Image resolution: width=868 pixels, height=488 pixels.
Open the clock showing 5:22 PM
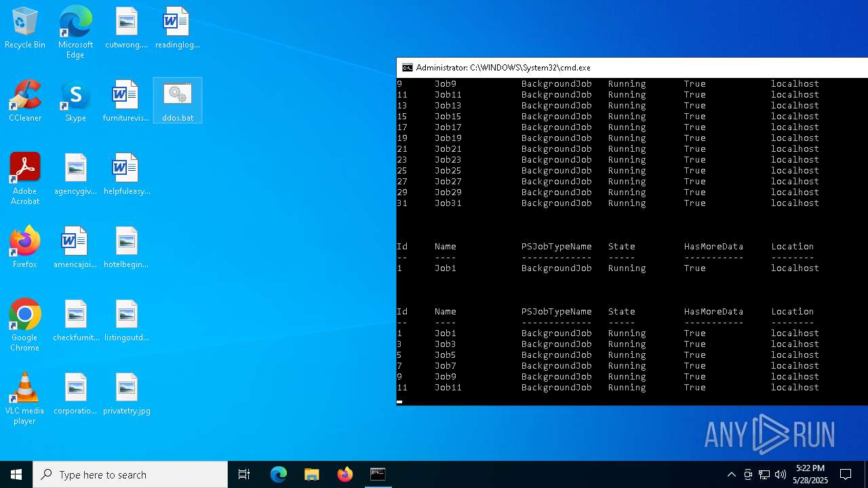point(810,474)
